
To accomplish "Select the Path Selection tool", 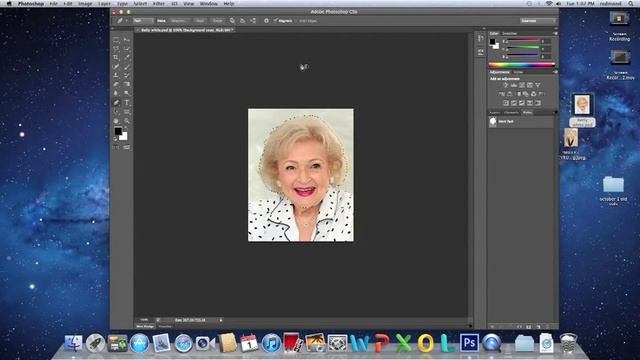I will pyautogui.click(x=116, y=112).
